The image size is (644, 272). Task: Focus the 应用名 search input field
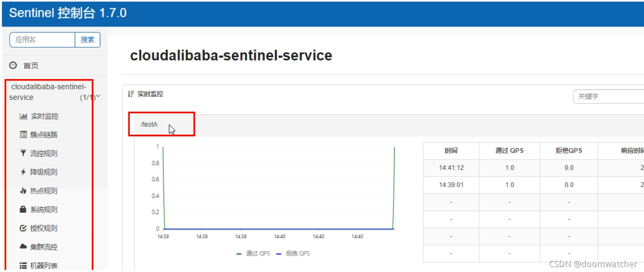pos(42,40)
